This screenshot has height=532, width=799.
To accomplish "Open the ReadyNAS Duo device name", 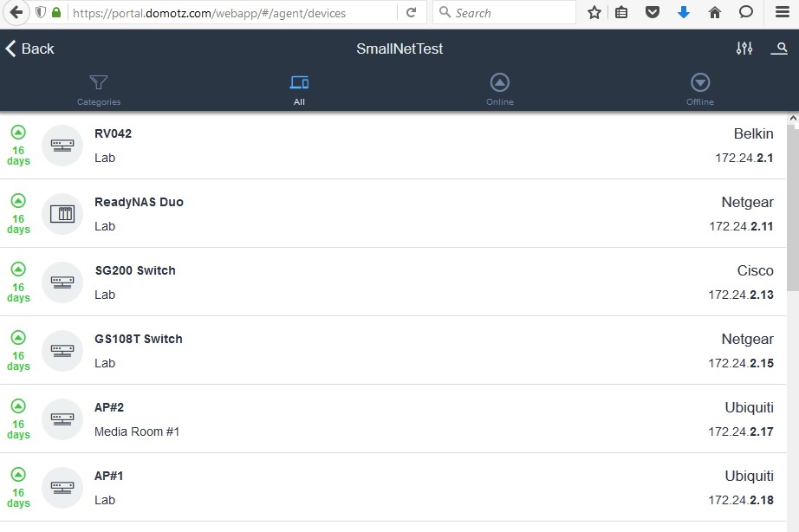I will [140, 202].
